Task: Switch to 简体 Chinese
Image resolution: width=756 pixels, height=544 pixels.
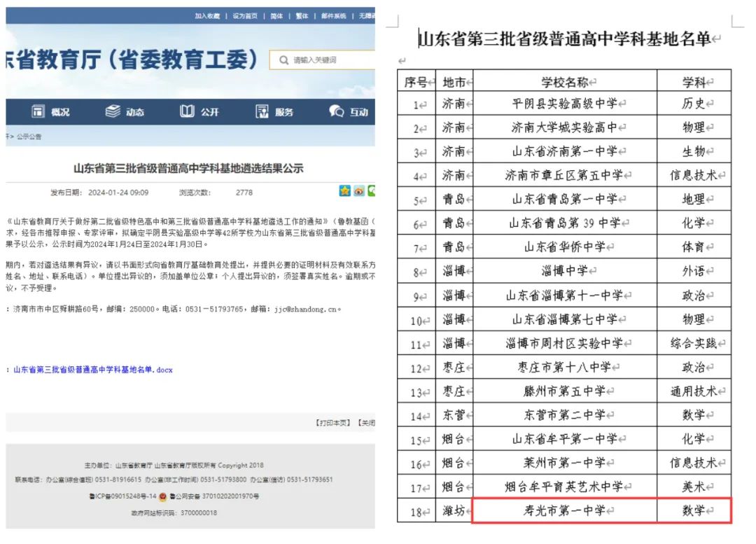Action: tap(276, 16)
